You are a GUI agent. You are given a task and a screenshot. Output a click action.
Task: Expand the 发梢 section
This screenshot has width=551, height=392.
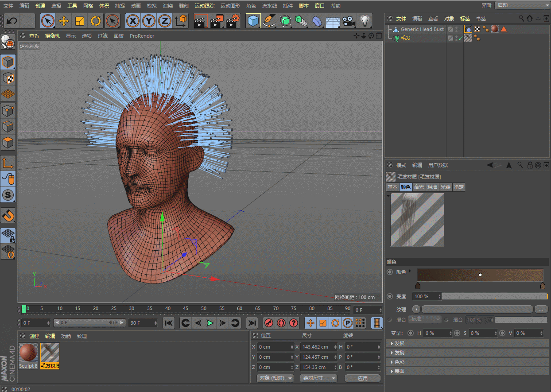click(467, 353)
